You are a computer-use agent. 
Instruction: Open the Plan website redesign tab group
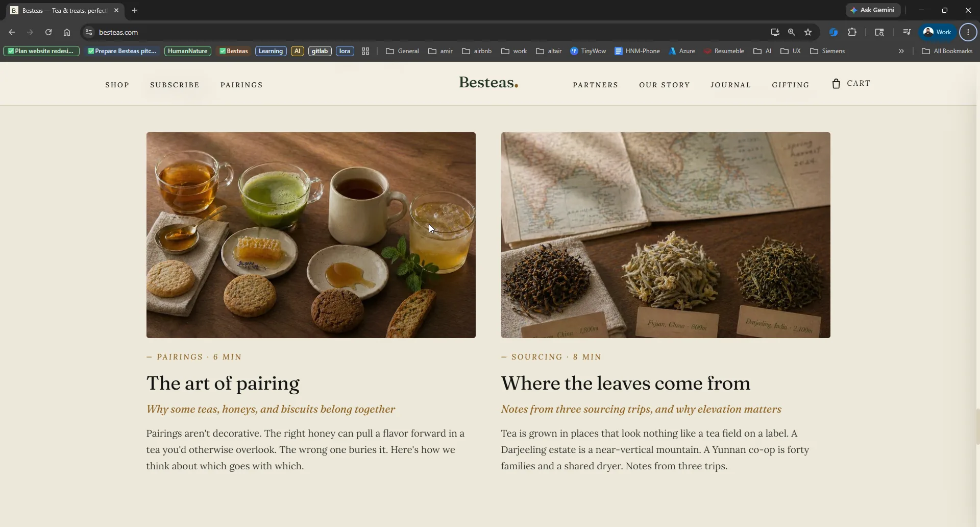coord(41,51)
